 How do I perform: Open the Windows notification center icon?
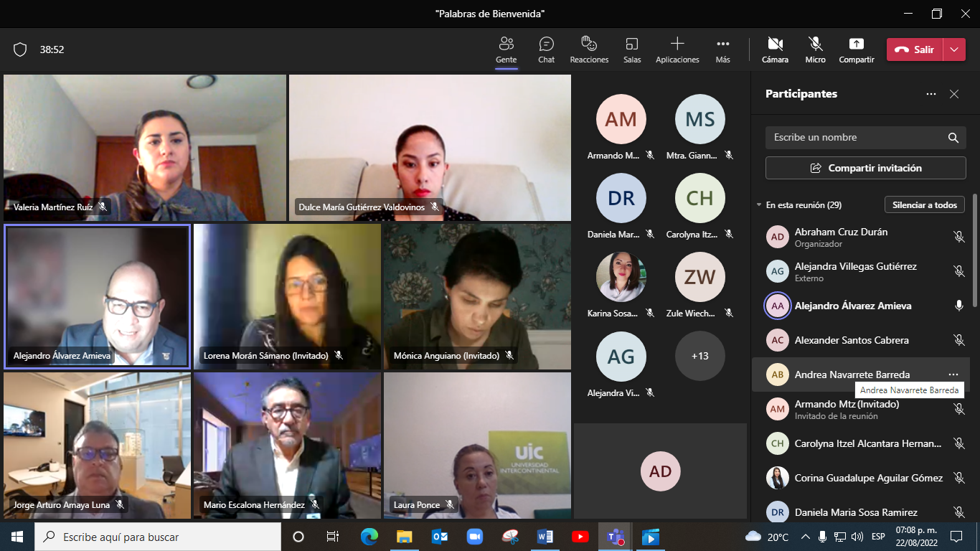pyautogui.click(x=956, y=537)
